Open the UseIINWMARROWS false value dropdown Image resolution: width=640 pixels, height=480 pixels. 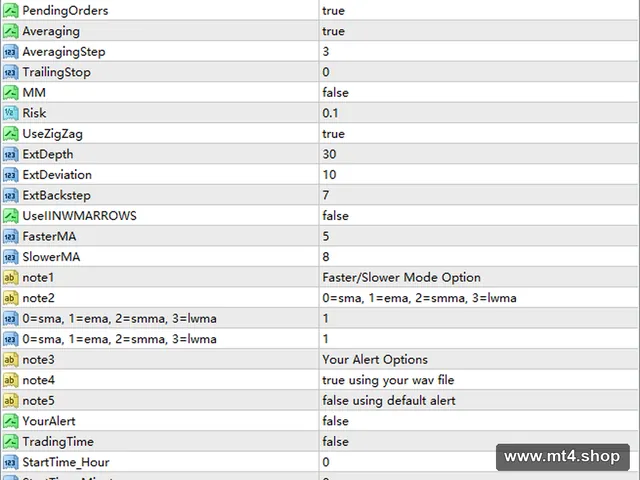(x=478, y=216)
